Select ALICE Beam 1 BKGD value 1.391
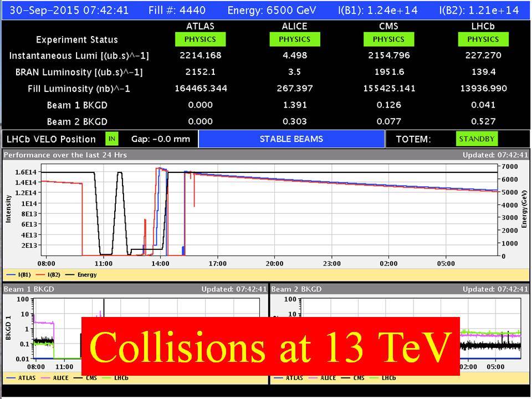The height and width of the screenshot is (399, 532). 295,105
